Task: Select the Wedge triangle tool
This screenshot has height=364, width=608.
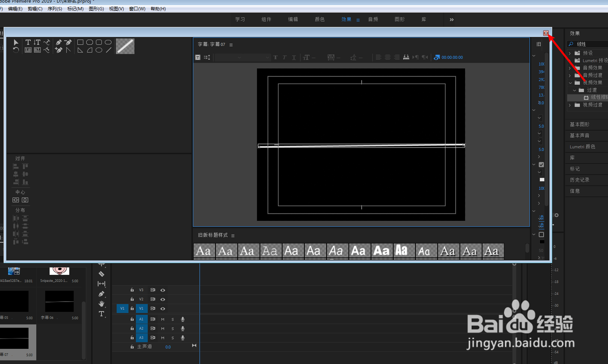Action: click(x=80, y=50)
